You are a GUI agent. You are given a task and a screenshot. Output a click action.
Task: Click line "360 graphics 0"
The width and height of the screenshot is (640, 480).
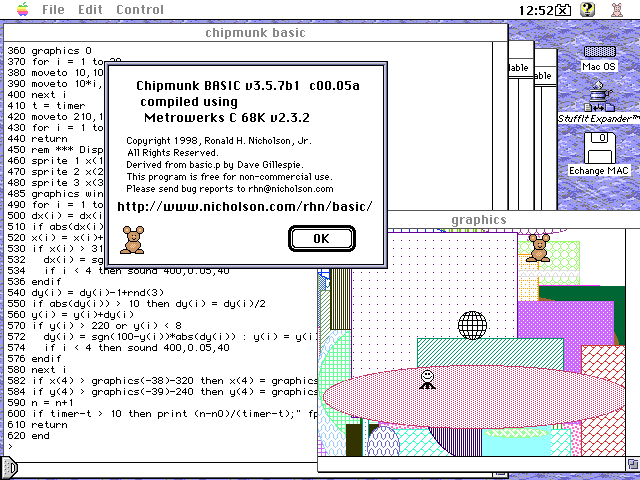(x=49, y=51)
